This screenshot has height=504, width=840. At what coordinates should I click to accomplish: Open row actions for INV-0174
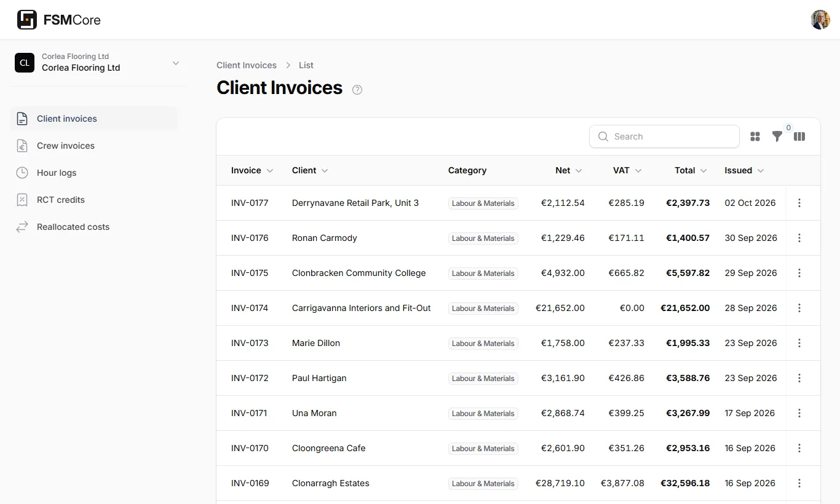799,308
